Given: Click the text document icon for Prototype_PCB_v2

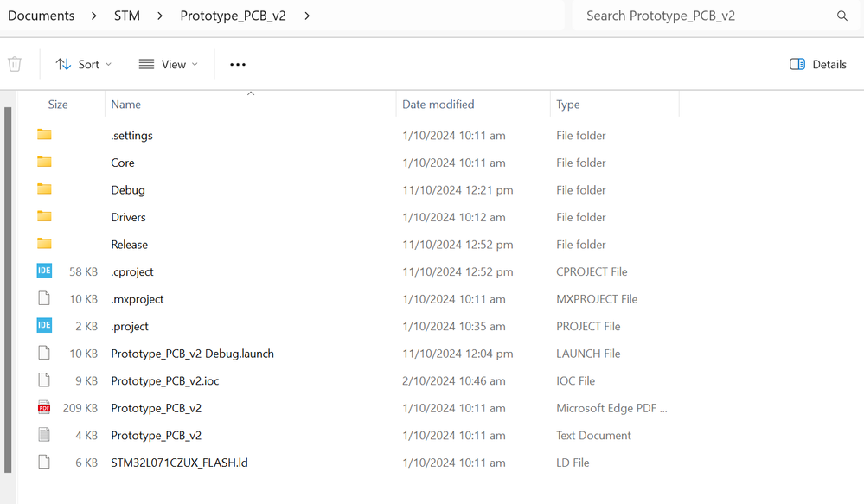Looking at the screenshot, I should coord(44,435).
